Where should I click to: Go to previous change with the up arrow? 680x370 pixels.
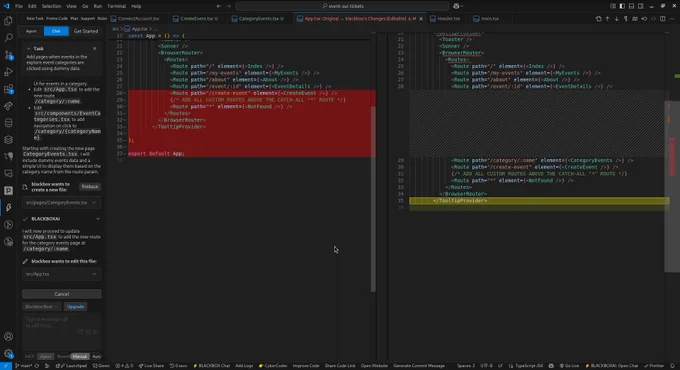tap(608, 19)
